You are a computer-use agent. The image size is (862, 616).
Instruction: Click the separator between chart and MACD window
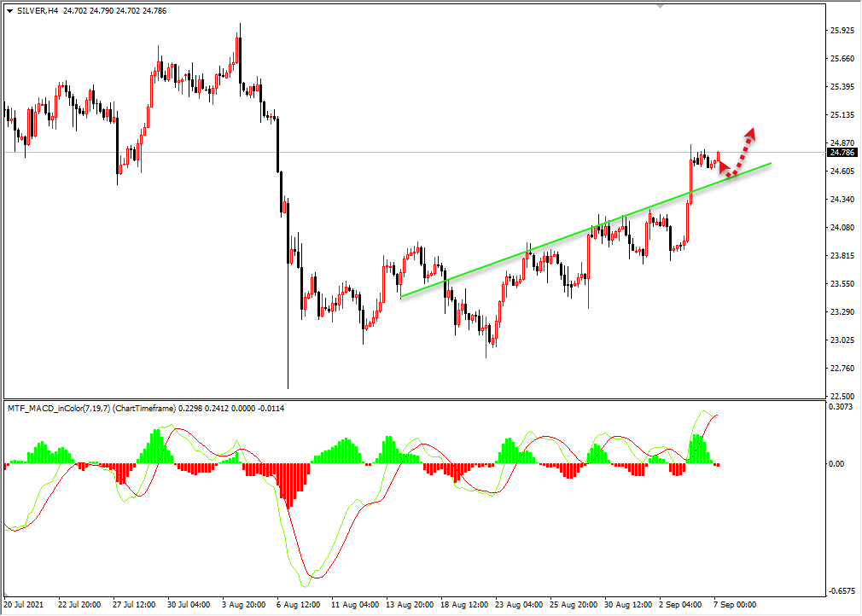[x=415, y=399]
